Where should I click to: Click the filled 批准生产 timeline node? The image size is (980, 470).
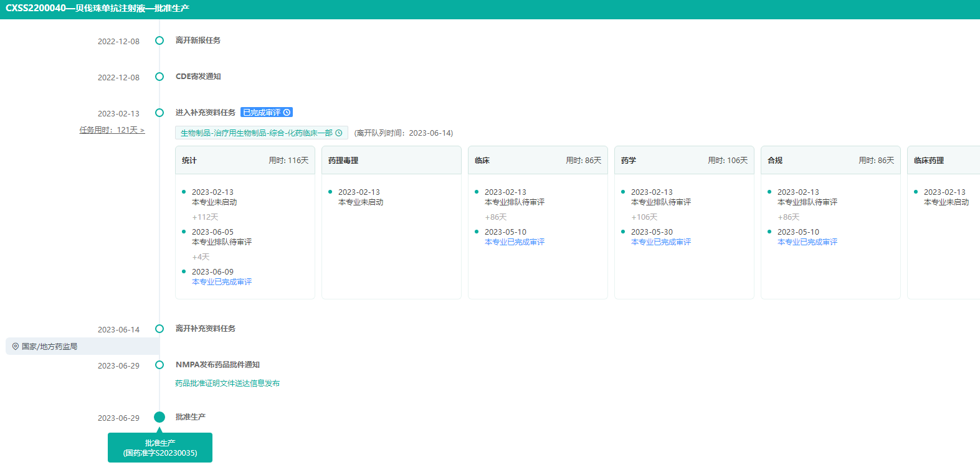coord(159,417)
